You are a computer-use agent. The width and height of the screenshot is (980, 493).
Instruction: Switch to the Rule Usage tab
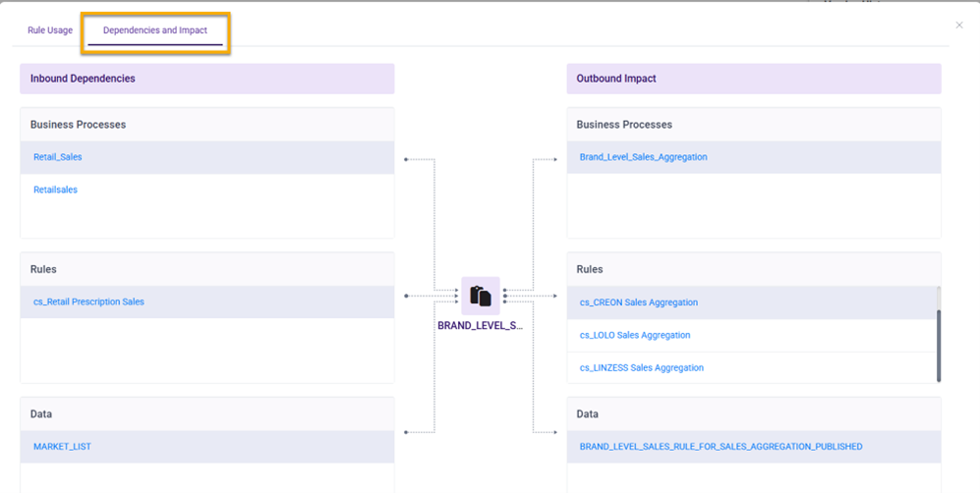pos(50,30)
